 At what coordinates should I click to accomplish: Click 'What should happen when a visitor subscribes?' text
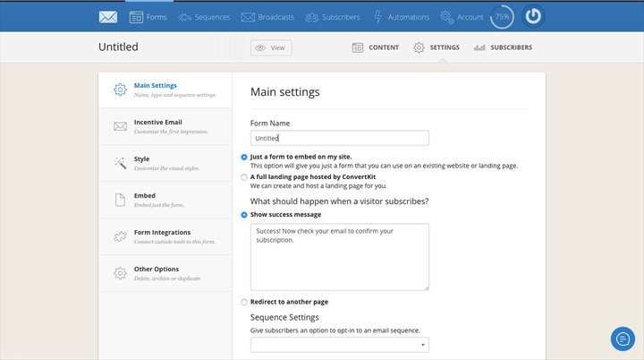point(339,201)
